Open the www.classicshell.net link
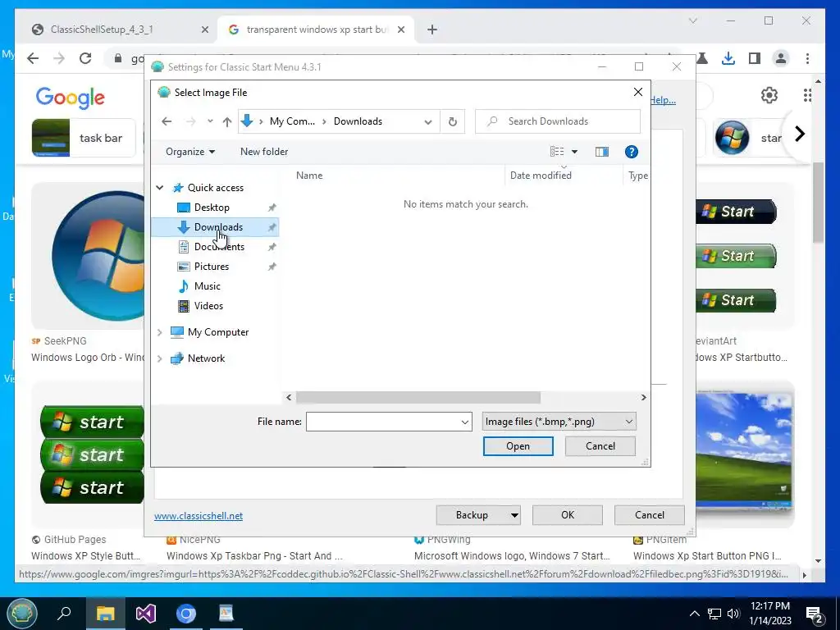The width and height of the screenshot is (840, 630). click(199, 516)
